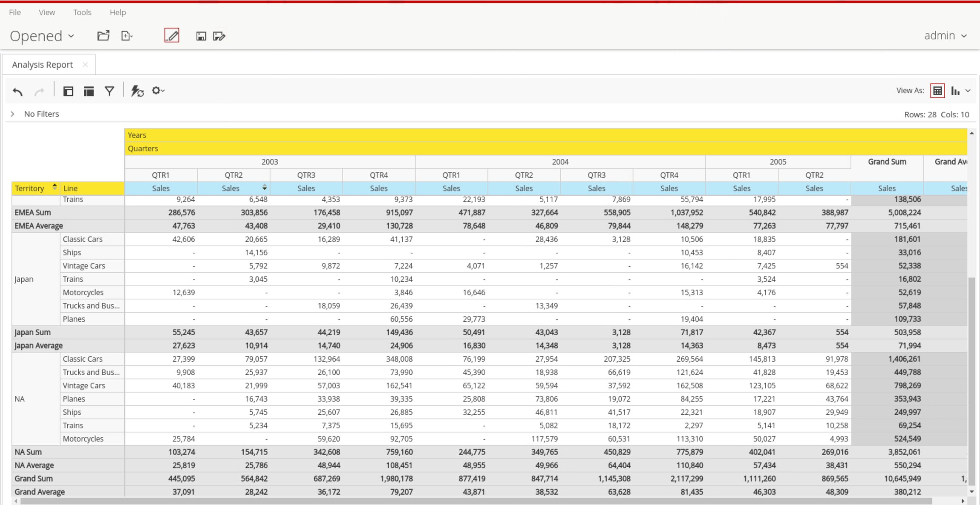The width and height of the screenshot is (980, 505).
Task: Open the chart type dropdown arrow
Action: click(x=968, y=91)
